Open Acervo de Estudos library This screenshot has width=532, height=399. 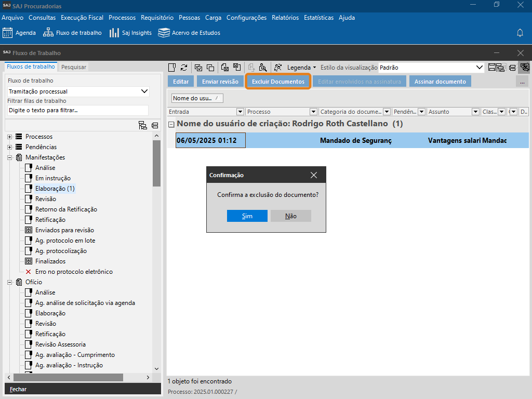(164, 33)
